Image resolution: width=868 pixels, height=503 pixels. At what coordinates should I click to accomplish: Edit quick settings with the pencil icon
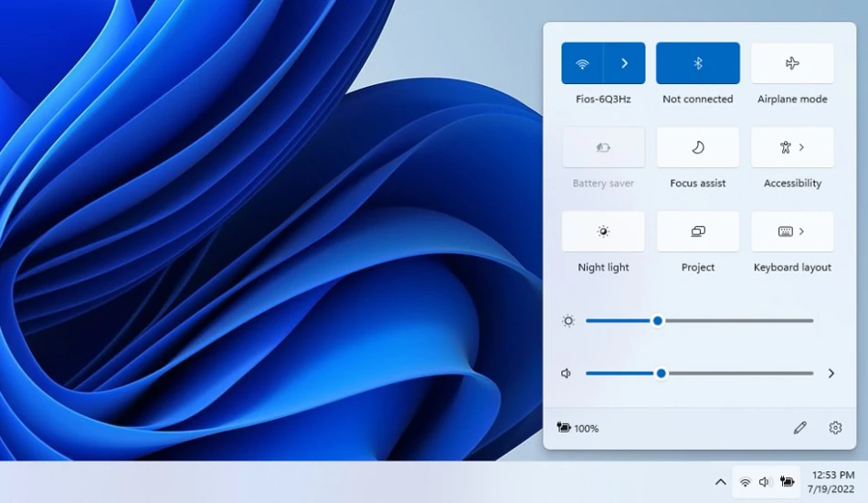point(799,428)
